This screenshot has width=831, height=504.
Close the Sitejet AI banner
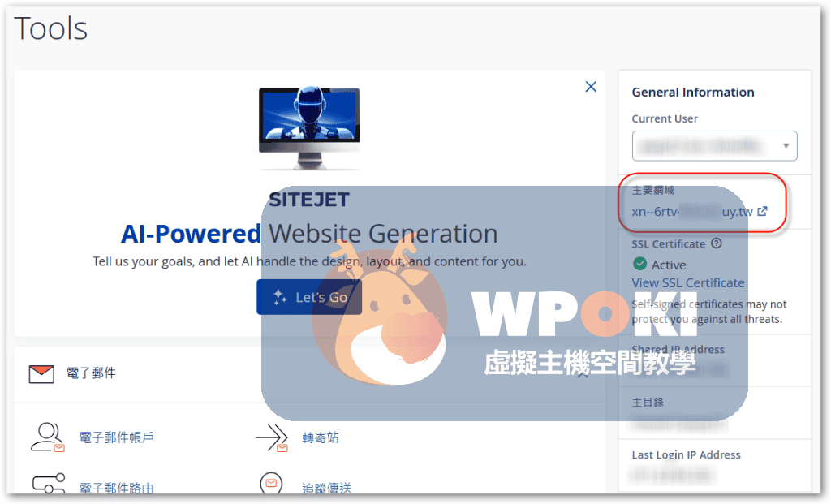click(x=591, y=87)
